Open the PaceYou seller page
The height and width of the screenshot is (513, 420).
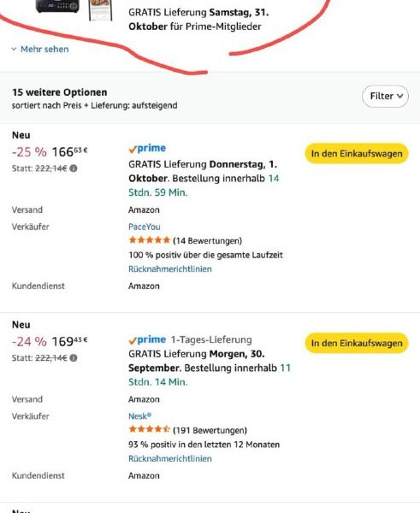click(x=145, y=227)
